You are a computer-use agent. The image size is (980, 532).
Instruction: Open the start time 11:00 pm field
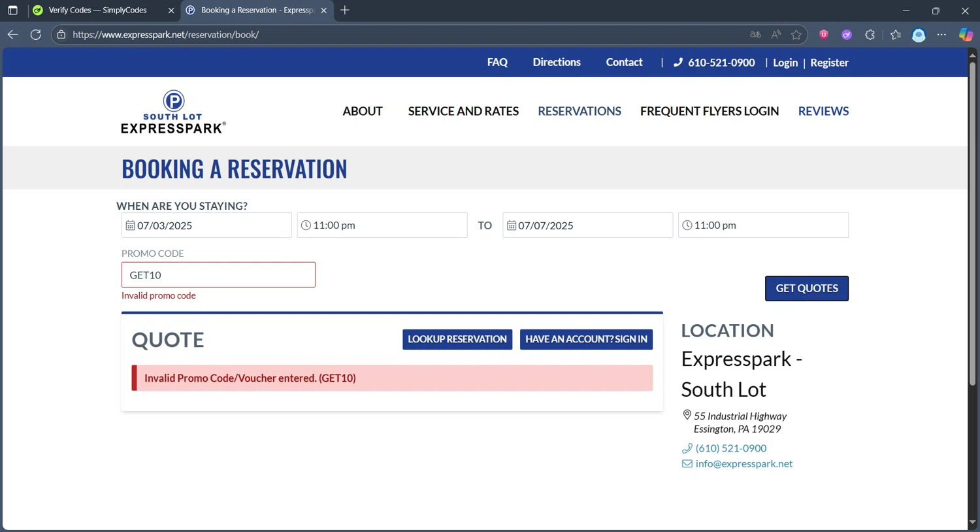[382, 225]
